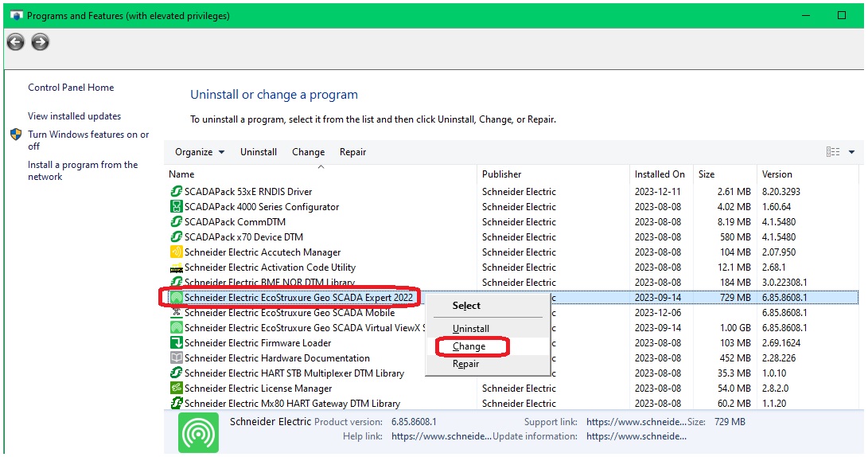The image size is (868, 457).
Task: Open the Organize dropdown menu
Action: pyautogui.click(x=199, y=152)
